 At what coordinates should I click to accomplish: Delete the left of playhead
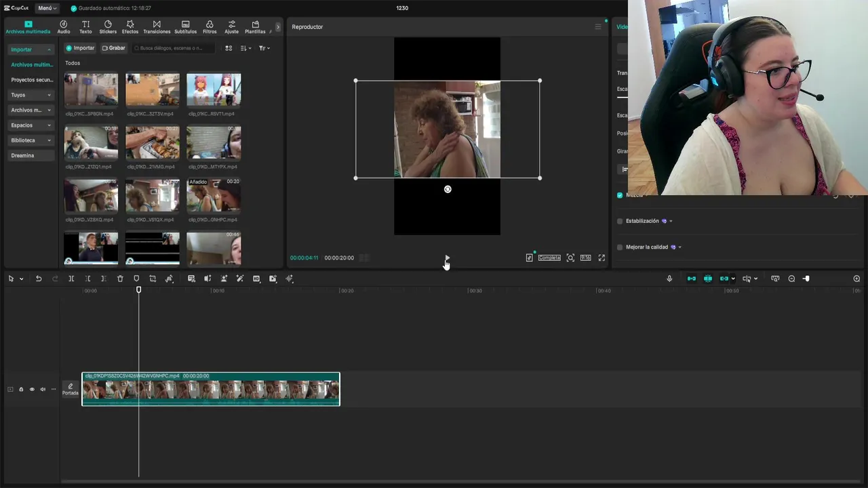click(87, 279)
